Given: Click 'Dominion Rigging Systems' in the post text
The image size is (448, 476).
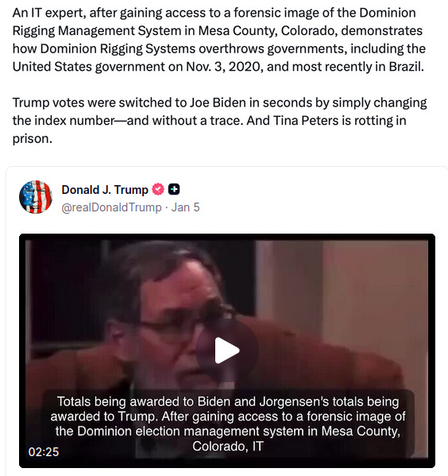Looking at the screenshot, I should pyautogui.click(x=118, y=49).
